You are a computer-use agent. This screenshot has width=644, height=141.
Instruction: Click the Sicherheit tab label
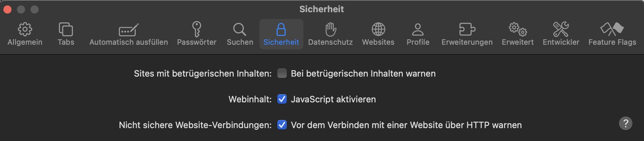[x=281, y=42]
